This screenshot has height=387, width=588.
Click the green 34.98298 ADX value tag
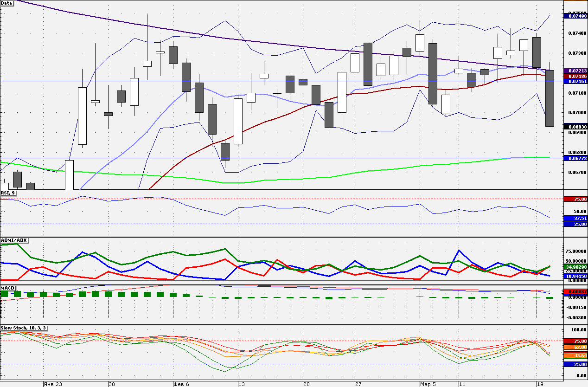pyautogui.click(x=575, y=267)
